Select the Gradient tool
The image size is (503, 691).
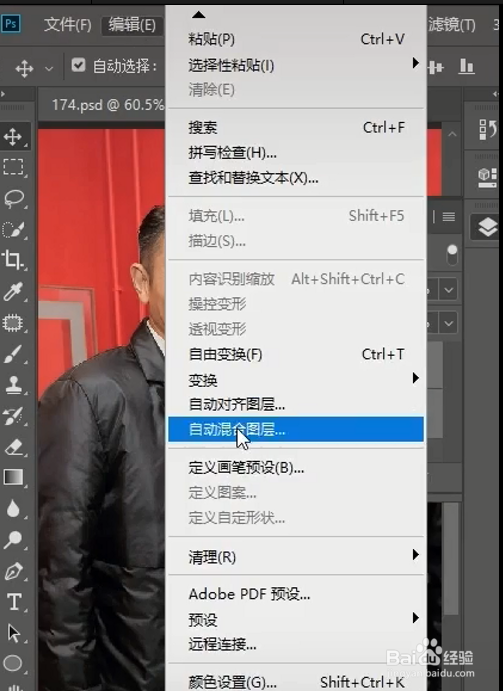coord(13,477)
